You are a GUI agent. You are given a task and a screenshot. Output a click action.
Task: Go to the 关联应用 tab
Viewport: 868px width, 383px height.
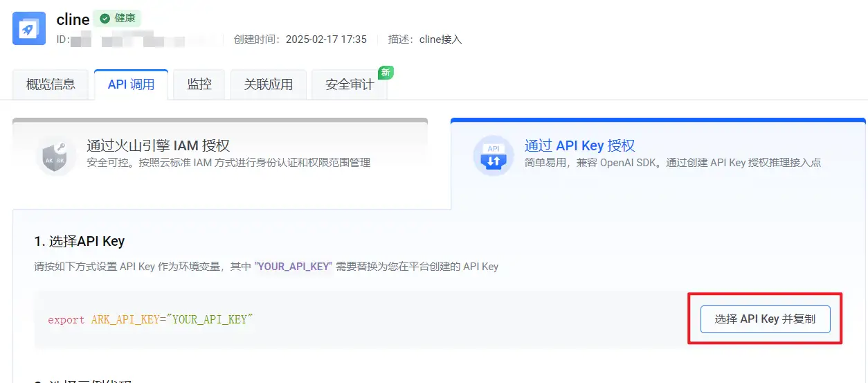(269, 84)
